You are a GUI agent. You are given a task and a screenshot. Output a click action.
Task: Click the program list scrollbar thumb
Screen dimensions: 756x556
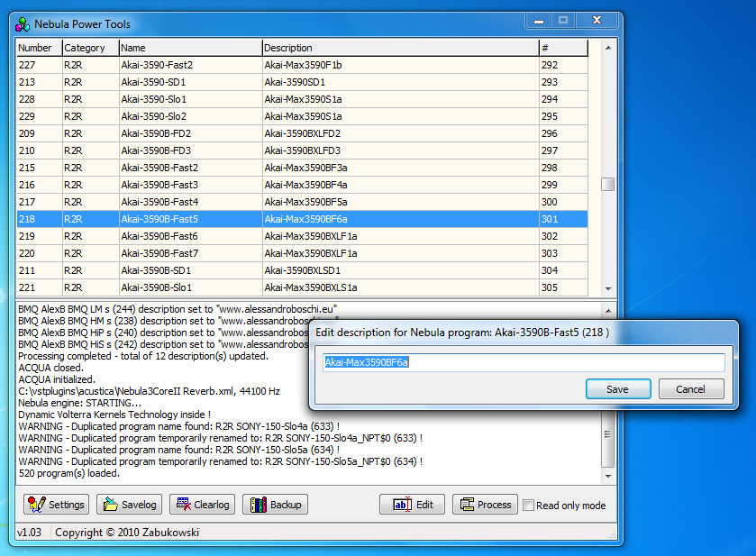click(x=608, y=184)
